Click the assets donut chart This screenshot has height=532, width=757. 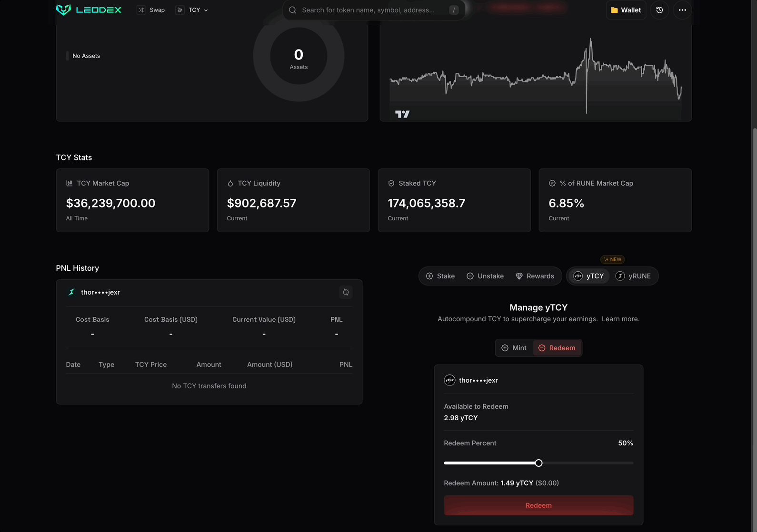[299, 56]
